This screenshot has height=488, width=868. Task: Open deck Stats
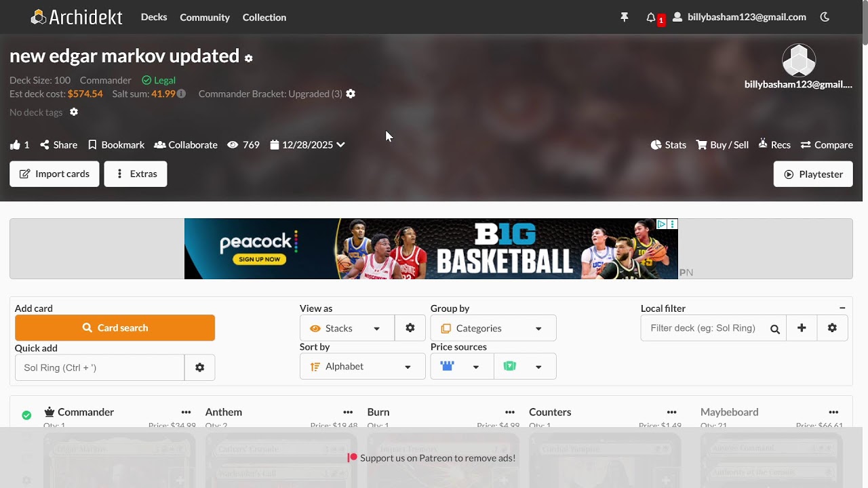[x=669, y=145]
